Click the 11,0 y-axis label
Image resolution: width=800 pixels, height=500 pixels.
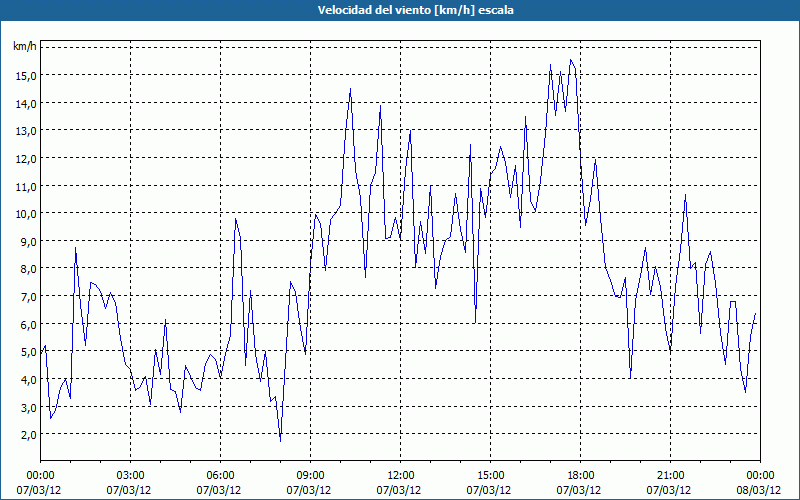click(x=26, y=187)
